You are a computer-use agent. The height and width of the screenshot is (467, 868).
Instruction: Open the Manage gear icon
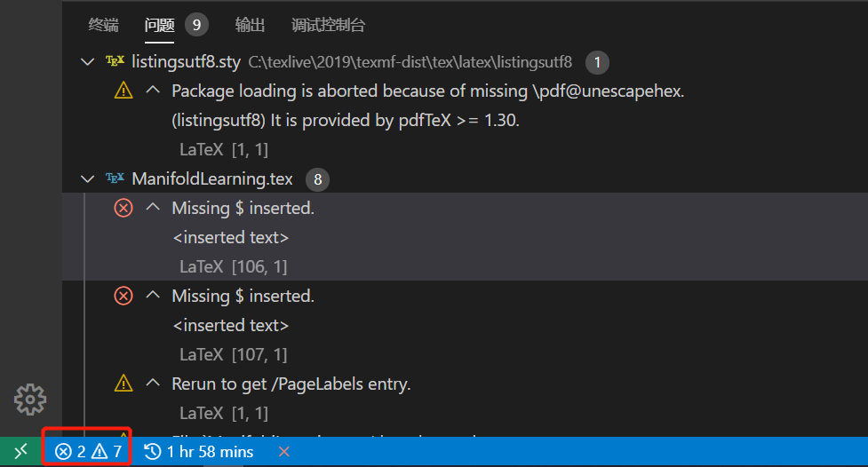pyautogui.click(x=30, y=400)
